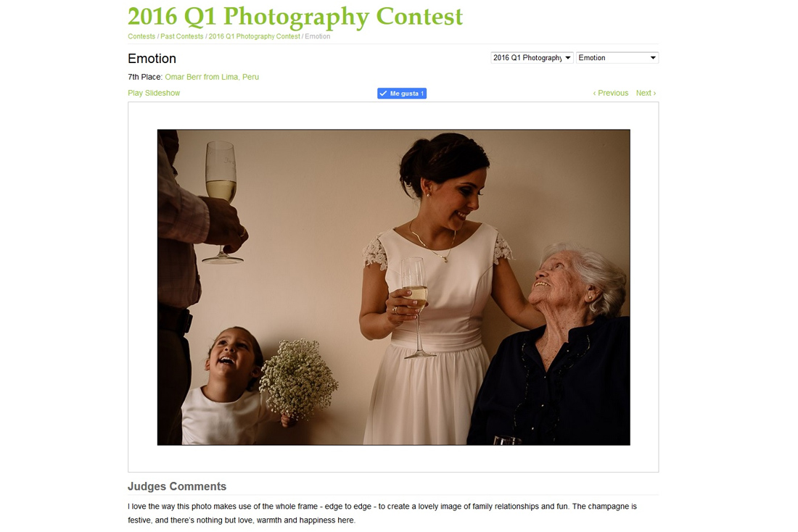798x532 pixels.
Task: Click the 2016 Q1 Photography Contest title
Action: click(295, 16)
